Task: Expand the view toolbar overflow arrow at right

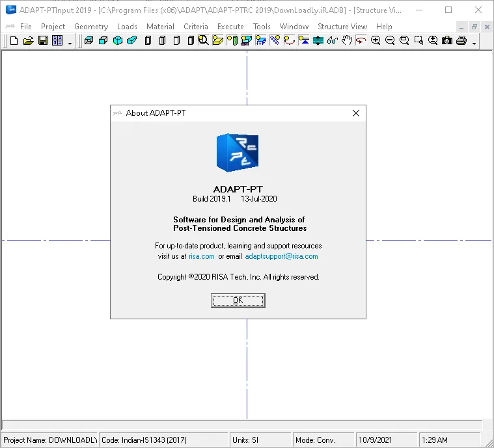Action: (x=474, y=44)
